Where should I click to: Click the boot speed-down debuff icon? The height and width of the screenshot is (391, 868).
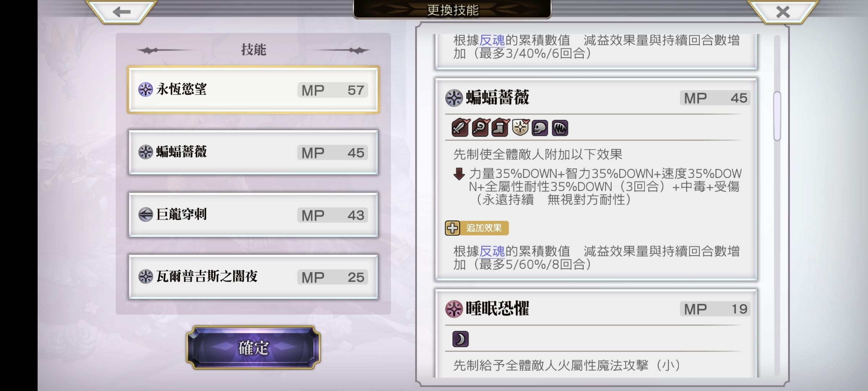point(501,127)
